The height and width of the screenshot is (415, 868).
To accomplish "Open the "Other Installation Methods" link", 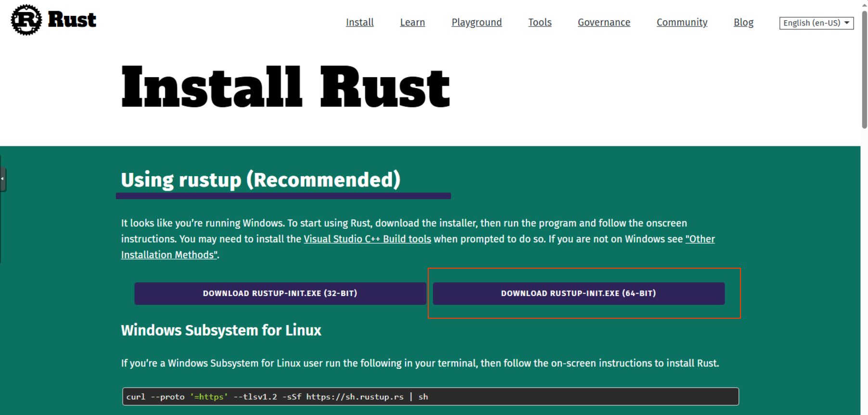I will click(700, 239).
